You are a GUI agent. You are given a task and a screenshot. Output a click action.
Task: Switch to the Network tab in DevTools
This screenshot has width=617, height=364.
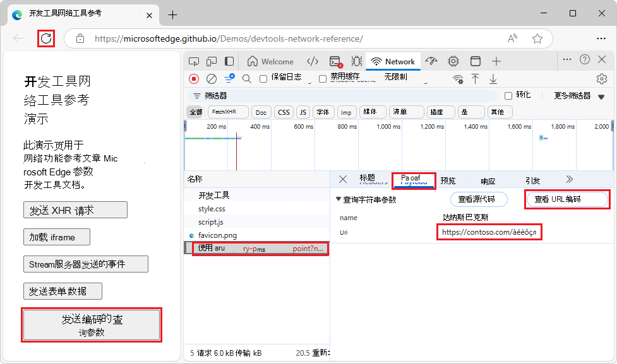(393, 61)
